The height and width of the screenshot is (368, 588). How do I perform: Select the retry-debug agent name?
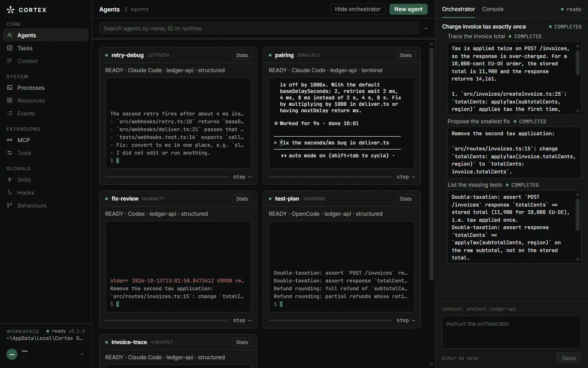[x=127, y=55]
